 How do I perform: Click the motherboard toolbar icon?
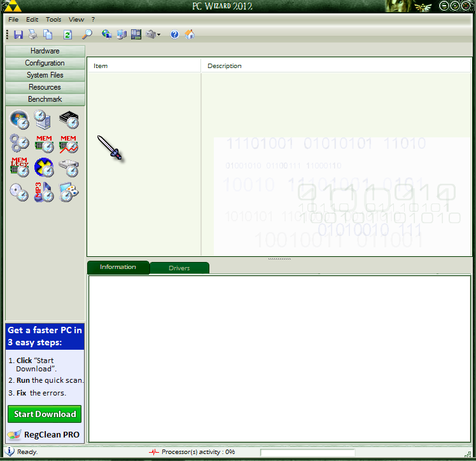click(x=136, y=34)
